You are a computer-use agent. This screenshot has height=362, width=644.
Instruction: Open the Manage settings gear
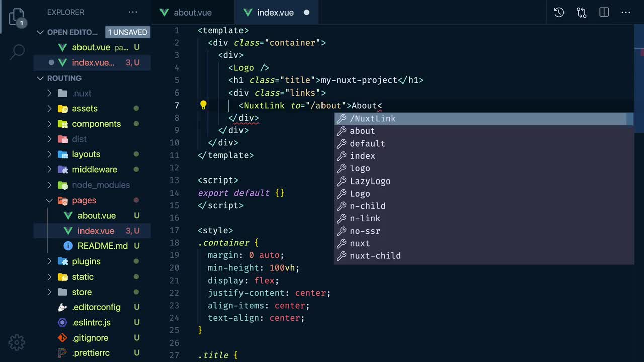tap(17, 342)
